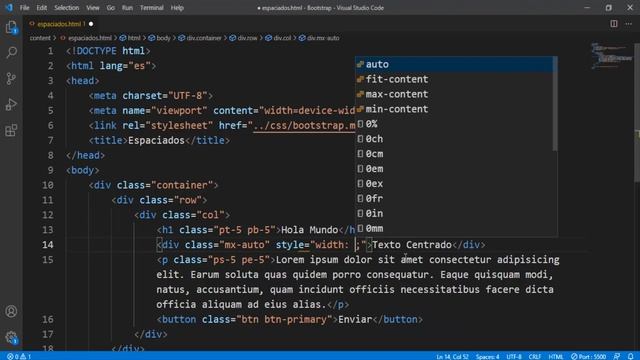
Task: Open the editor More Actions ellipsis
Action: (x=629, y=24)
